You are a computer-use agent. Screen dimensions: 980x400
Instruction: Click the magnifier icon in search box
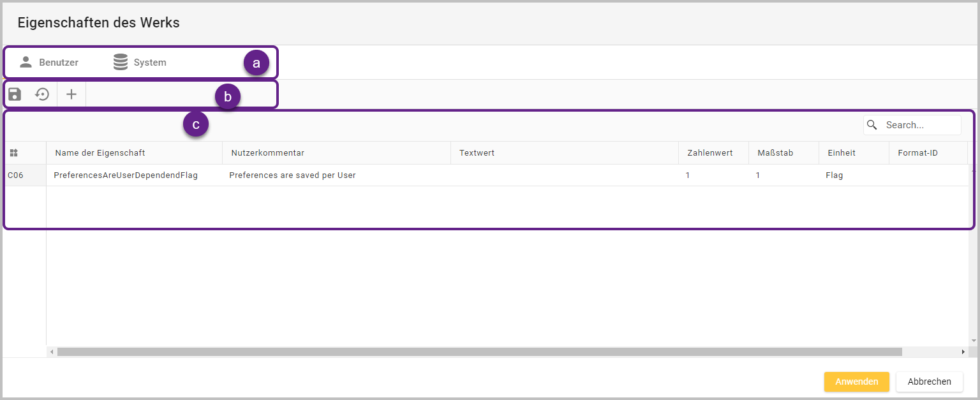pyautogui.click(x=872, y=125)
